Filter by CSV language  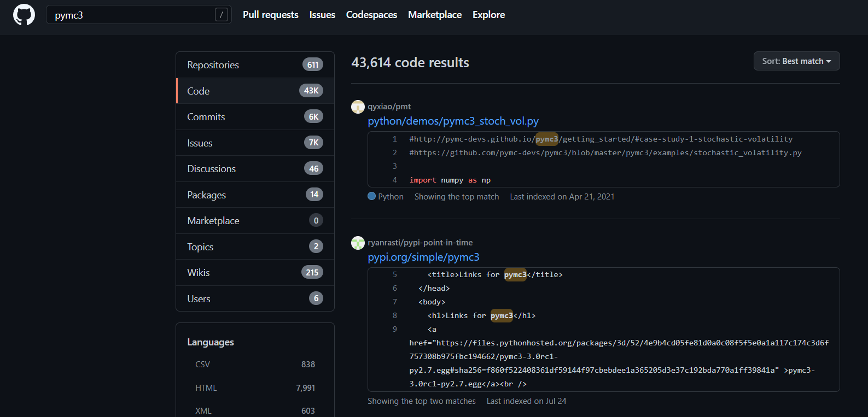[255, 365]
